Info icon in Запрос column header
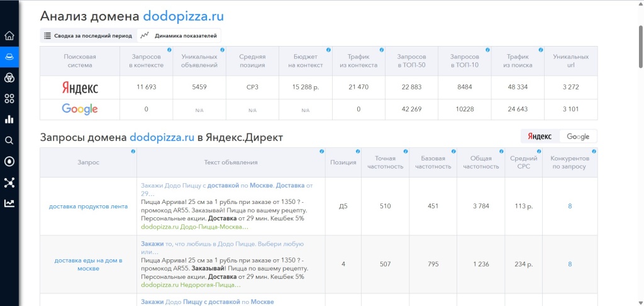Screen dimensions: 644x306 [x=133, y=151]
